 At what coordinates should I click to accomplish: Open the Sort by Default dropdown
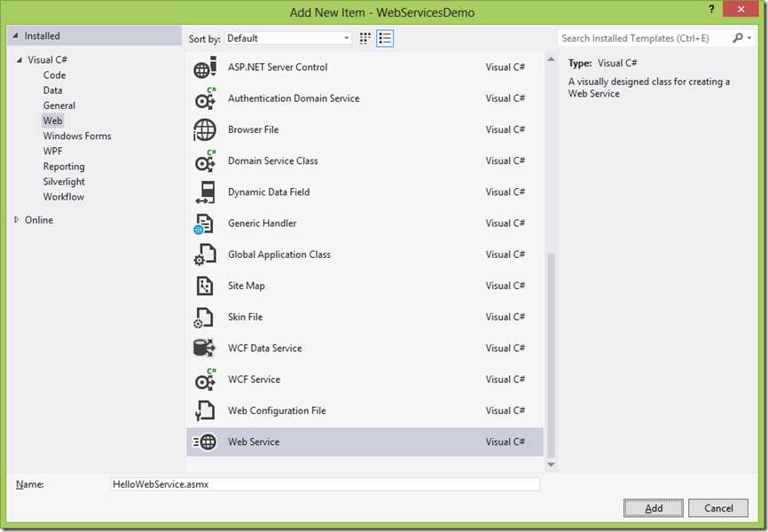coord(288,38)
